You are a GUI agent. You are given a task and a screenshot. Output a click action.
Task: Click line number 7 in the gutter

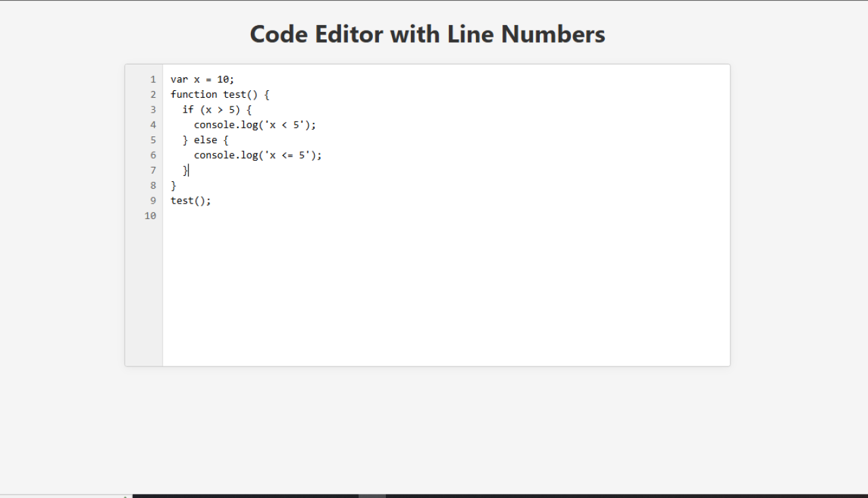tap(153, 170)
